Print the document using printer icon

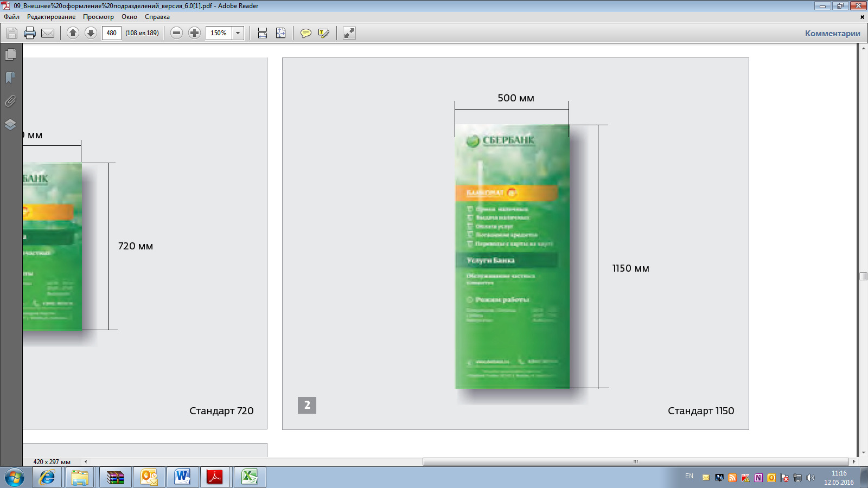tap(30, 33)
